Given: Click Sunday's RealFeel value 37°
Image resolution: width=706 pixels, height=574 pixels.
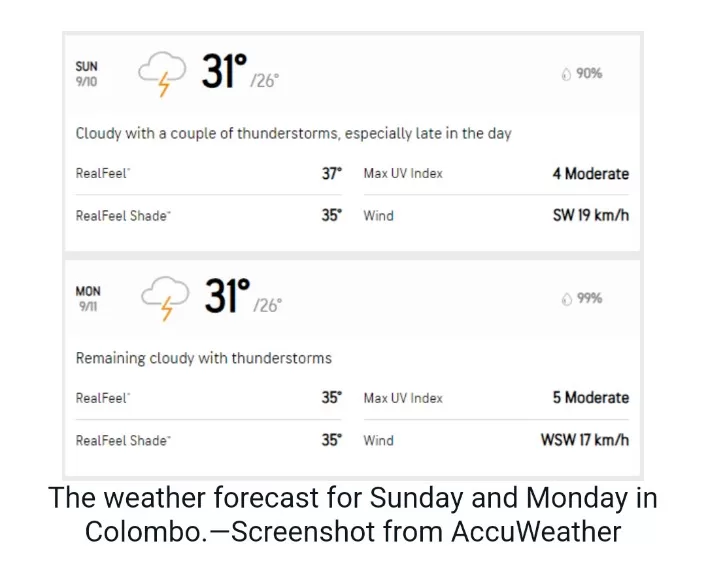Looking at the screenshot, I should tap(332, 173).
